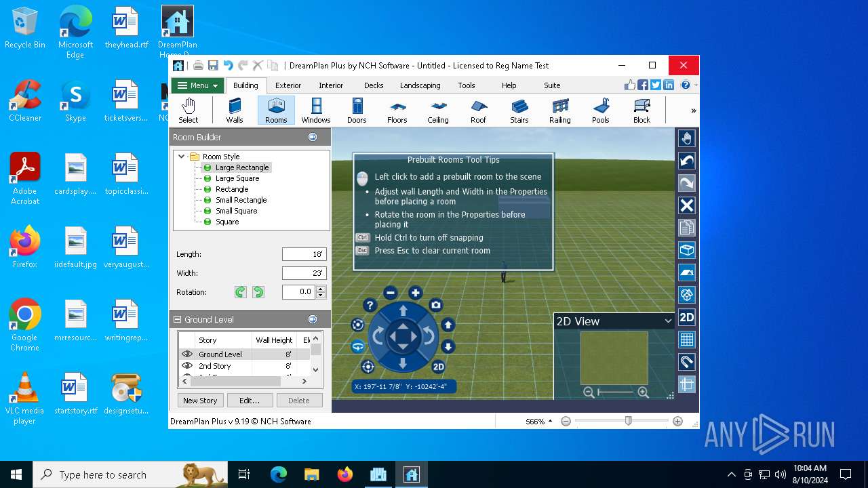This screenshot has width=868, height=488.
Task: Collapse the Ground Level panel with the minus box
Action: click(178, 319)
